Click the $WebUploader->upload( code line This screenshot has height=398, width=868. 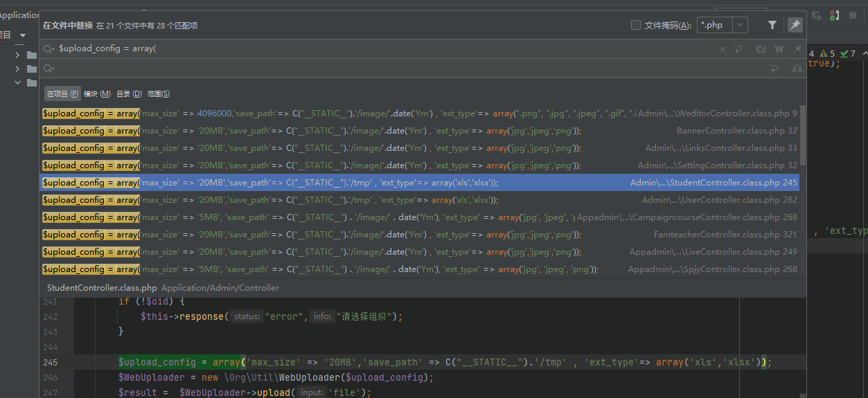point(245,392)
